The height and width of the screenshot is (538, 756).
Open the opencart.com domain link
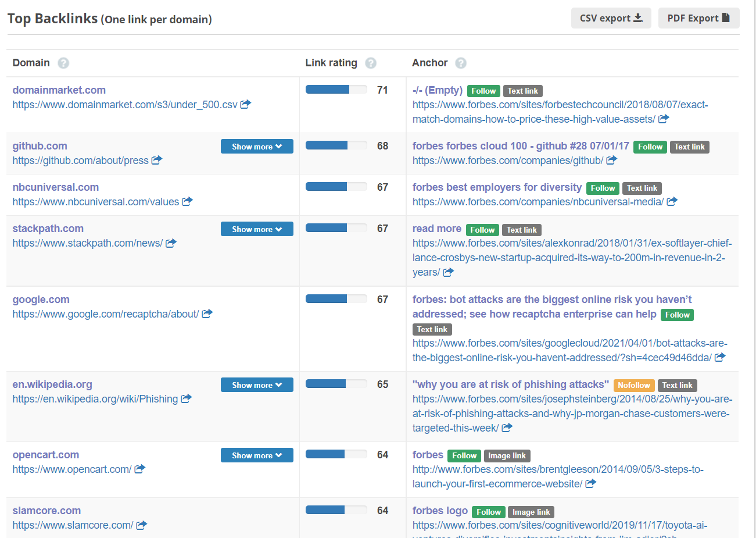pos(46,455)
